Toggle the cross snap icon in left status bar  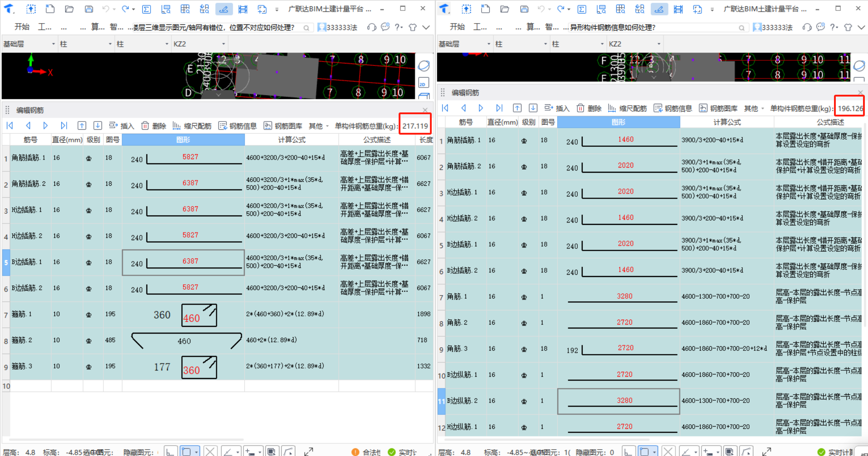tap(210, 451)
